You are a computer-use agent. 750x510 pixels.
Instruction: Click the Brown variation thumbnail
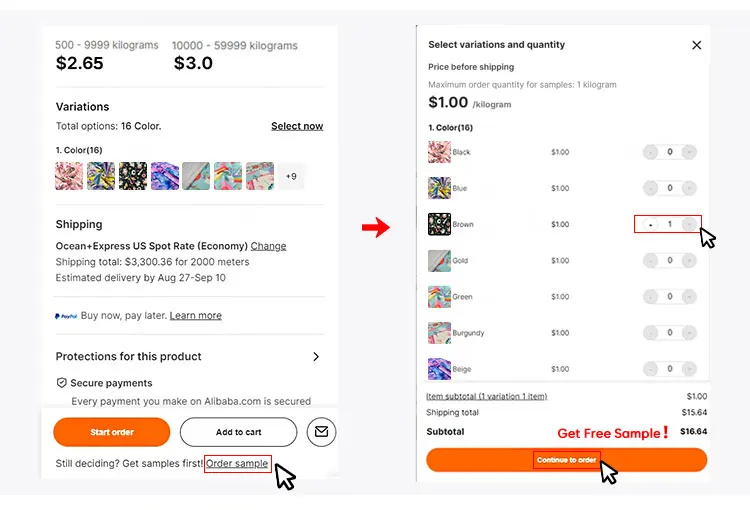pyautogui.click(x=439, y=224)
